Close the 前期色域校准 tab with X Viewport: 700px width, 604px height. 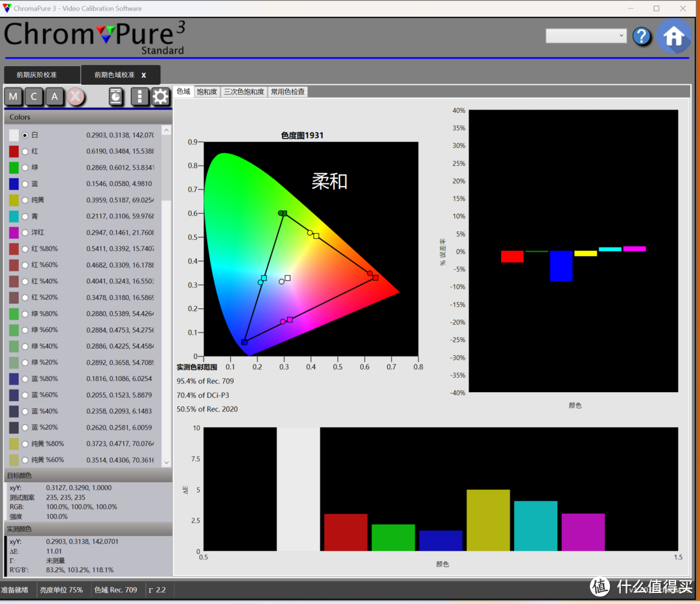click(x=144, y=75)
